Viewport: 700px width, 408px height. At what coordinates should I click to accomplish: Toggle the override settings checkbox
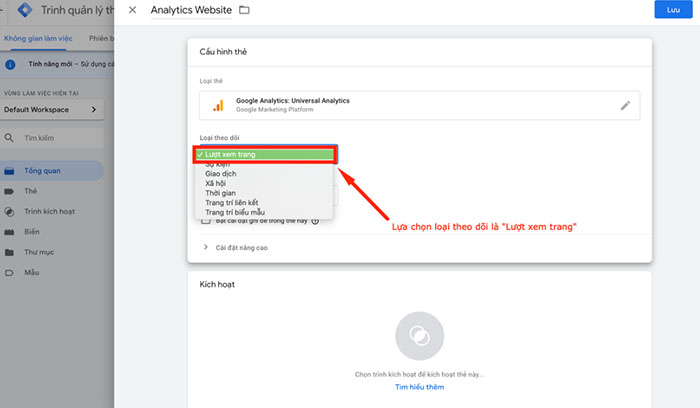point(205,221)
